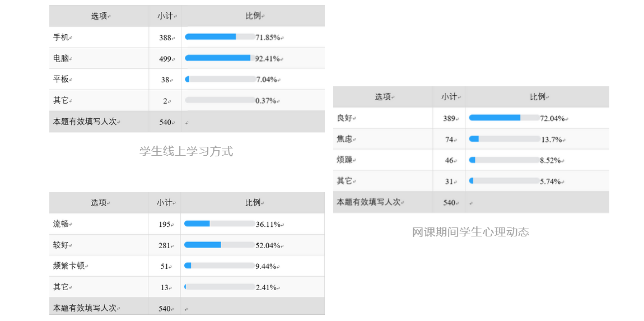Click the count value 499
Image resolution: width=644 pixels, height=321 pixels.
point(165,59)
